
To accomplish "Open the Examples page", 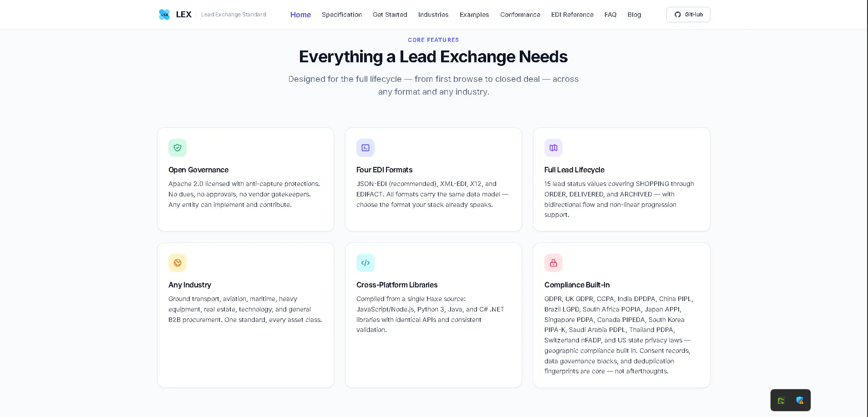I will (474, 15).
